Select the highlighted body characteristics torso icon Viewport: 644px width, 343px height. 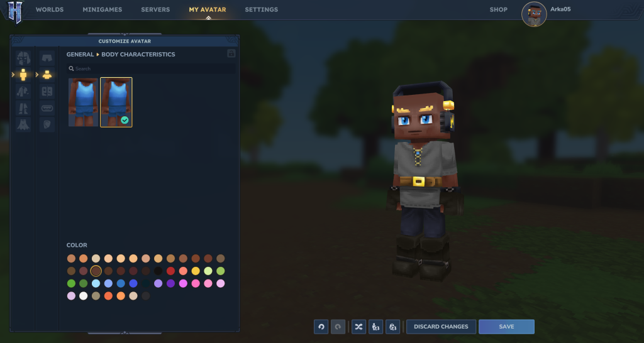point(47,75)
